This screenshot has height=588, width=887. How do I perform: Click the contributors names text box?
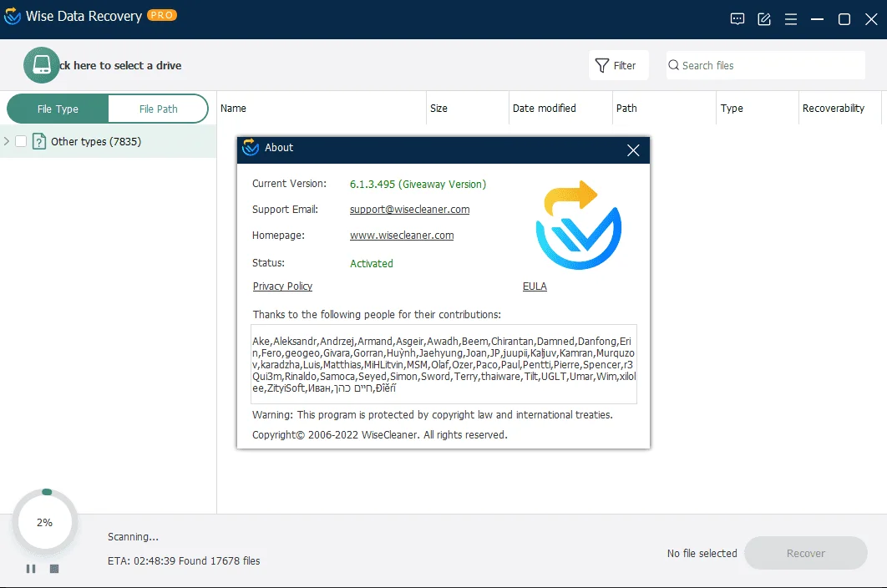coord(444,364)
